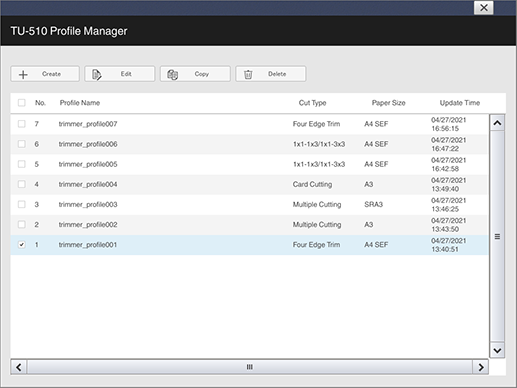Viewport: 517px width, 388px height.
Task: Sort by the Update Time column header
Action: [460, 103]
